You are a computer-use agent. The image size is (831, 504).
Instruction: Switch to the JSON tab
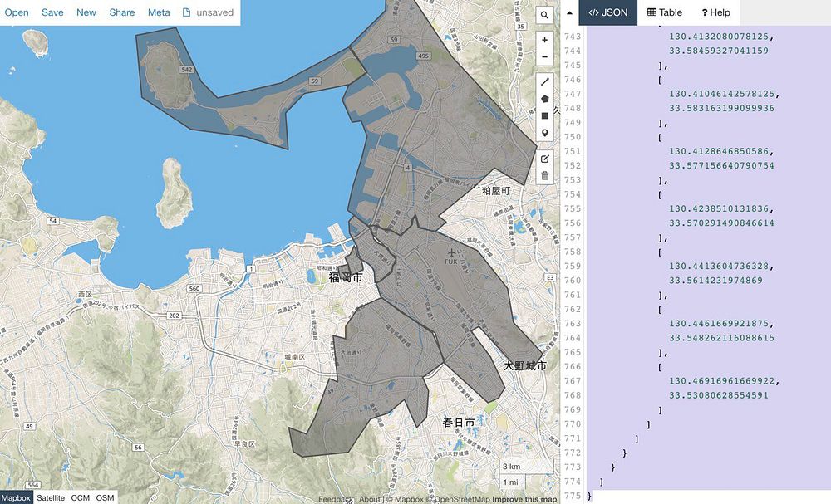tap(608, 12)
